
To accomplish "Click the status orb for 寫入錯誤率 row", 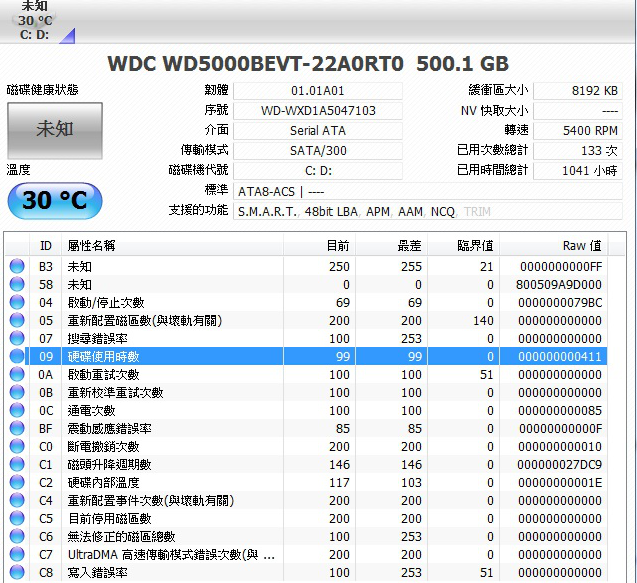I will (x=17, y=572).
